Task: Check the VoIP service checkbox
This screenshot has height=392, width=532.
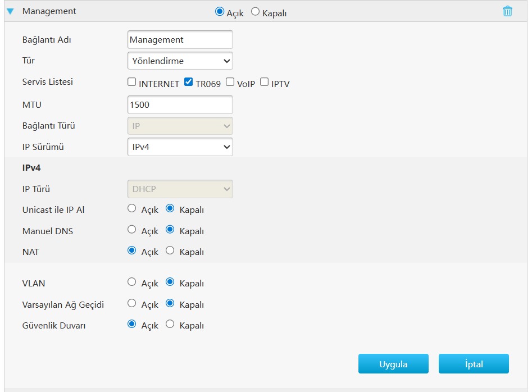Action: (230, 82)
